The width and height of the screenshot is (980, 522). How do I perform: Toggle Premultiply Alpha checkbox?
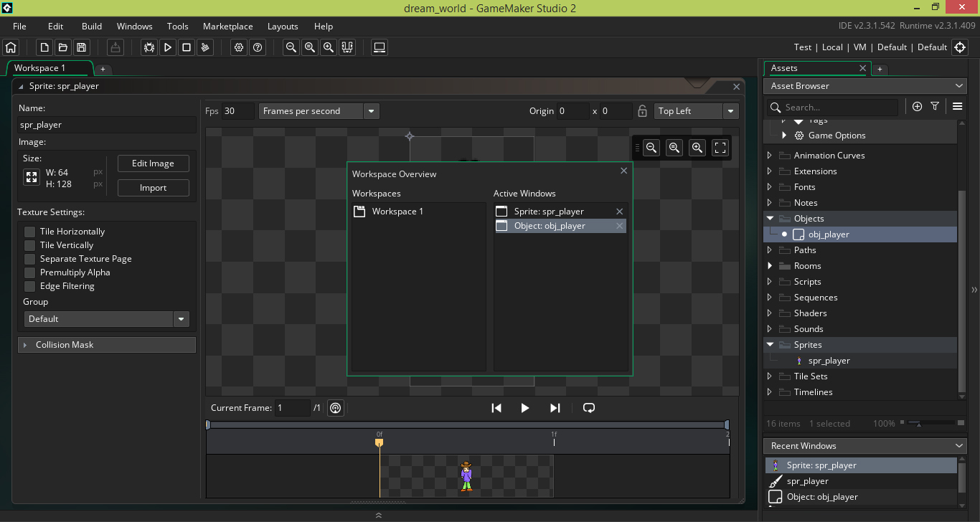point(29,272)
